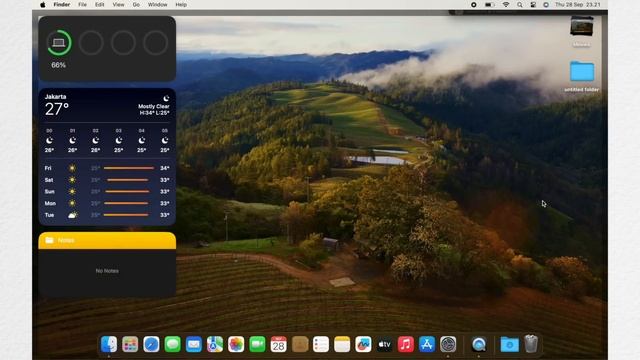Screen dimensions: 640x360
Task: Open the View menu
Action: coord(118,5)
